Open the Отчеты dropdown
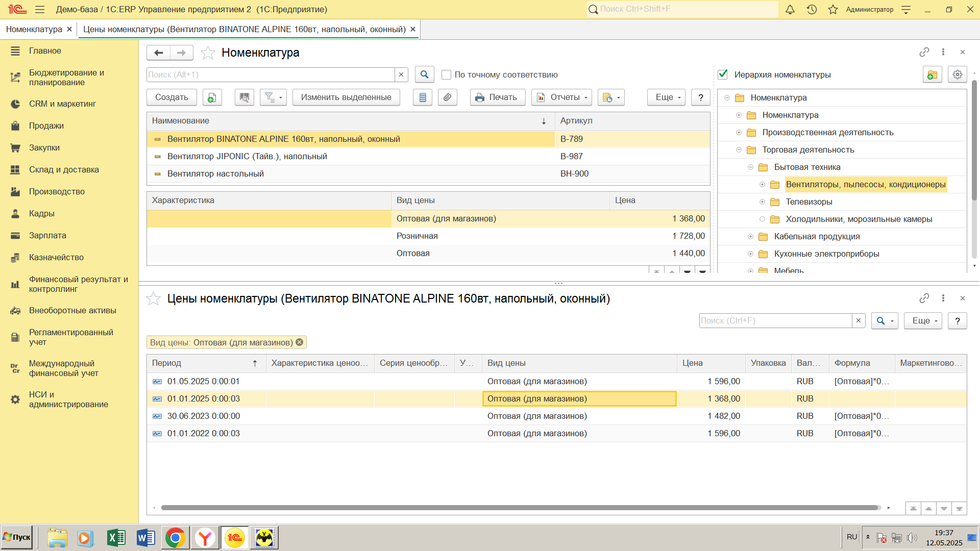980x551 pixels. click(561, 97)
